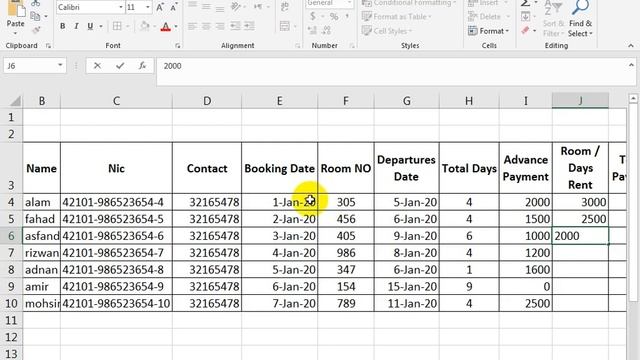Click the Borders icon
This screenshot has width=640, height=360.
click(x=117, y=26)
